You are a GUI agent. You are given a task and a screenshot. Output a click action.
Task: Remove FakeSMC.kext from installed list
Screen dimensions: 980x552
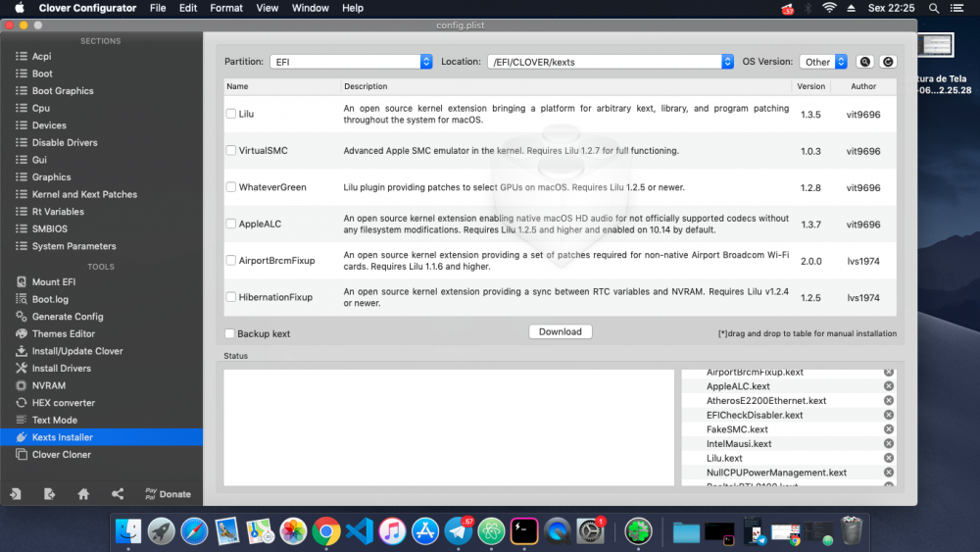pyautogui.click(x=888, y=429)
